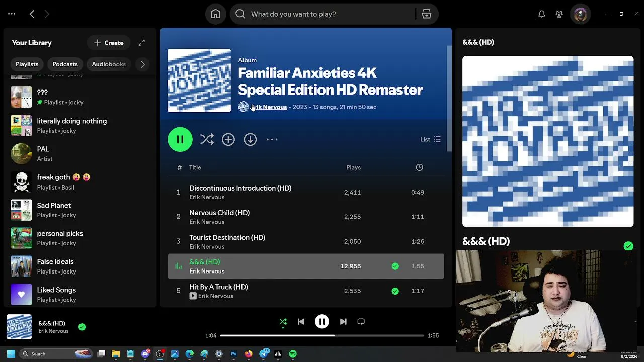Pause playback in the bottom player

[322, 322]
